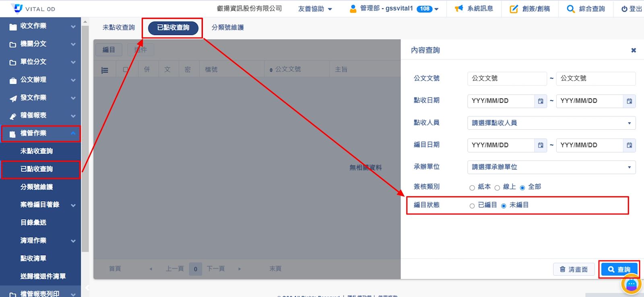Click the 編目日期 end date field

pyautogui.click(x=590, y=145)
